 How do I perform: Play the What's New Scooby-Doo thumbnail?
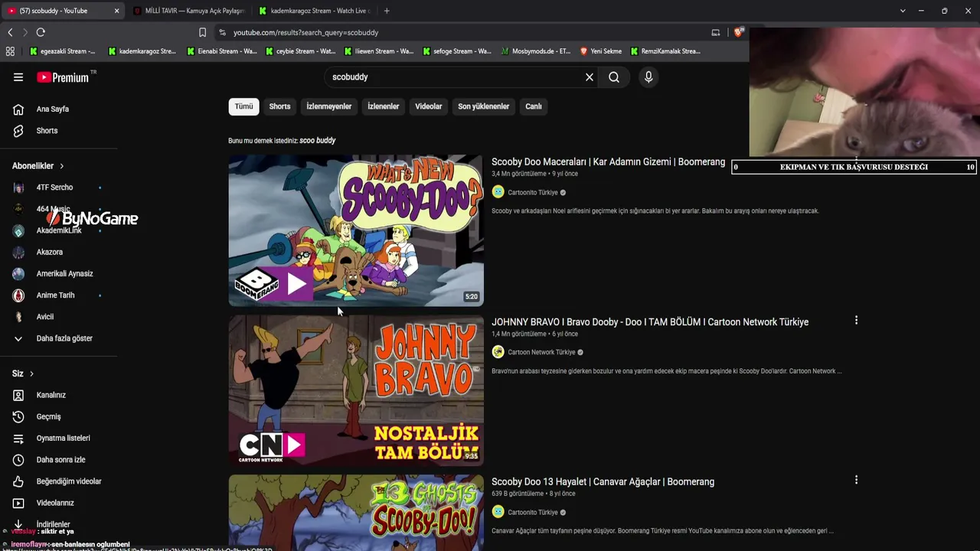tap(356, 230)
